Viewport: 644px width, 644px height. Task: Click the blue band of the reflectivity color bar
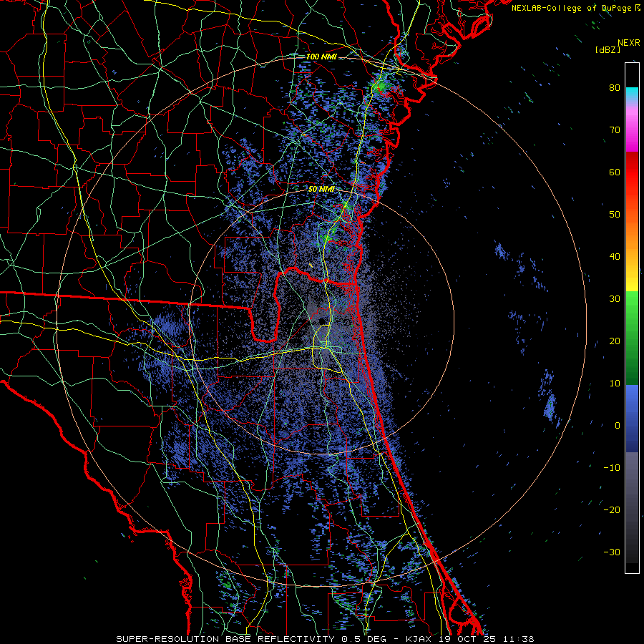(x=632, y=418)
